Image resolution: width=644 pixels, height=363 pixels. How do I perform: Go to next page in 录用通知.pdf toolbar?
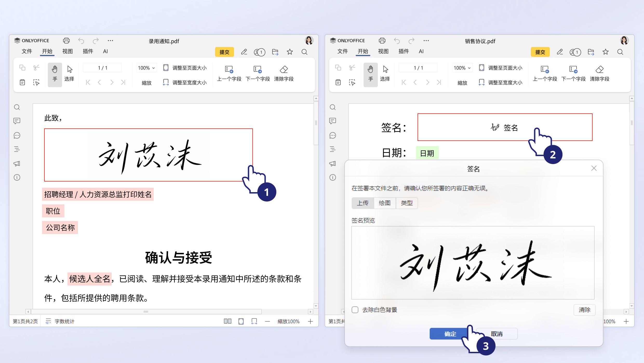[112, 82]
